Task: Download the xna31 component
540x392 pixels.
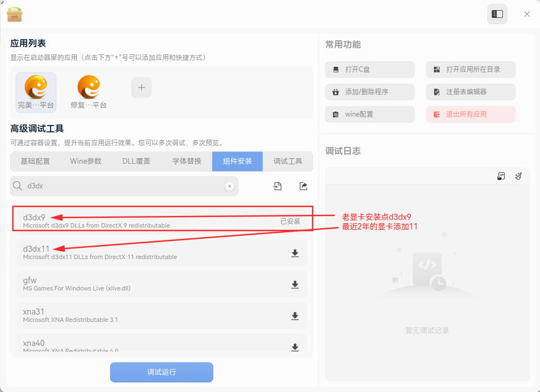Action: click(295, 316)
